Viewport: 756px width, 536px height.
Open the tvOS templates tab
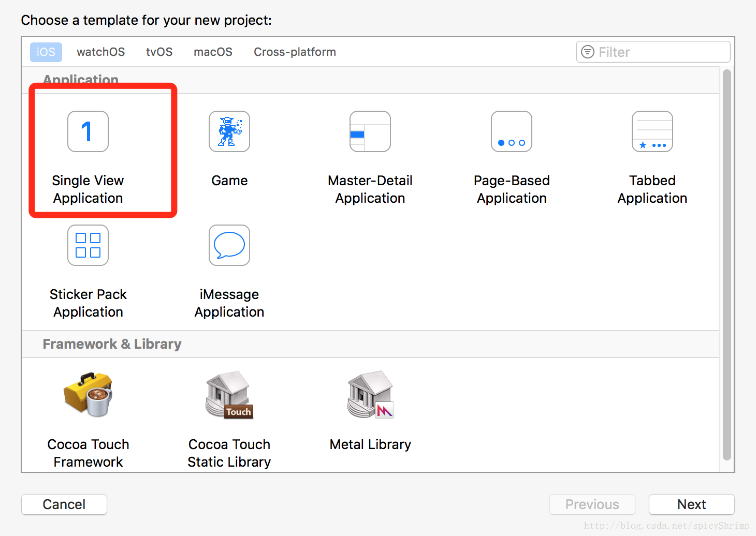(159, 52)
